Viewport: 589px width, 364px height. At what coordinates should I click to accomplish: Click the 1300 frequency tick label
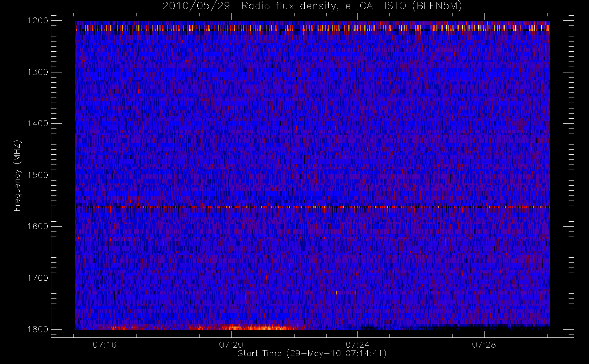pos(38,72)
